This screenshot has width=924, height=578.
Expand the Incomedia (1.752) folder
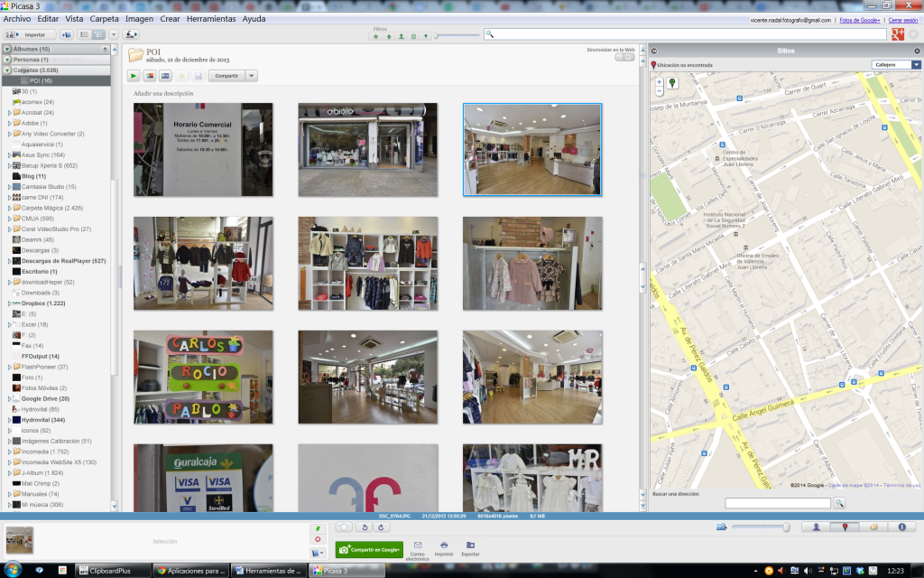point(9,452)
